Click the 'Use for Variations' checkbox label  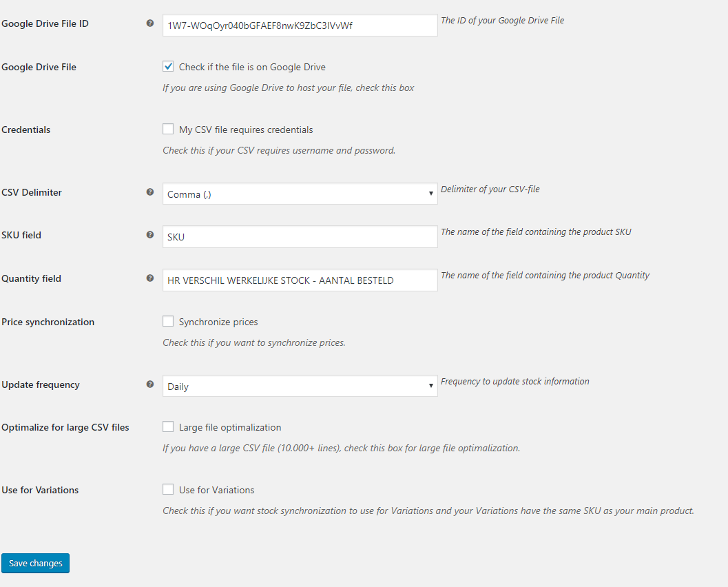(x=216, y=490)
